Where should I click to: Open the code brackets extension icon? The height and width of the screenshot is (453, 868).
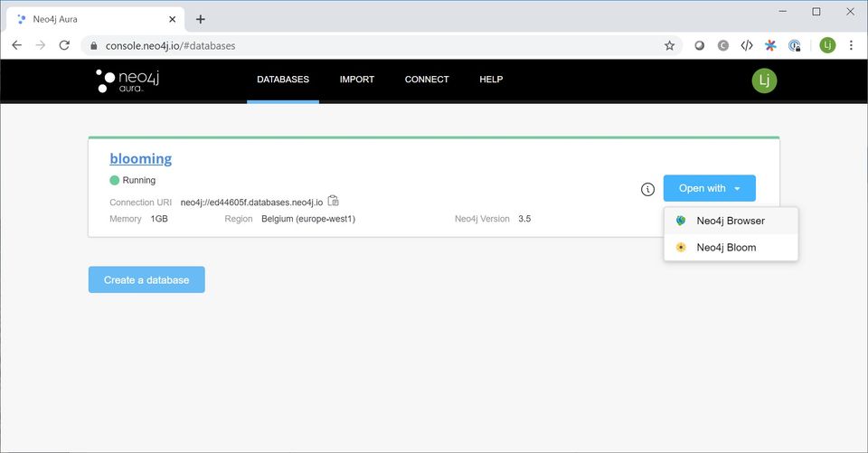click(747, 45)
